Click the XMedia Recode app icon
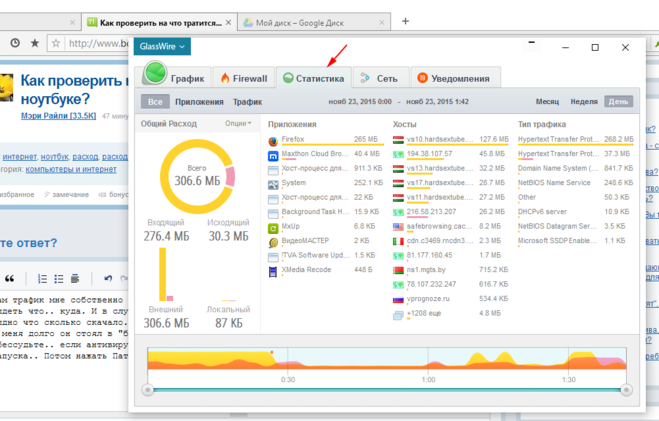This screenshot has width=659, height=421. pyautogui.click(x=273, y=271)
